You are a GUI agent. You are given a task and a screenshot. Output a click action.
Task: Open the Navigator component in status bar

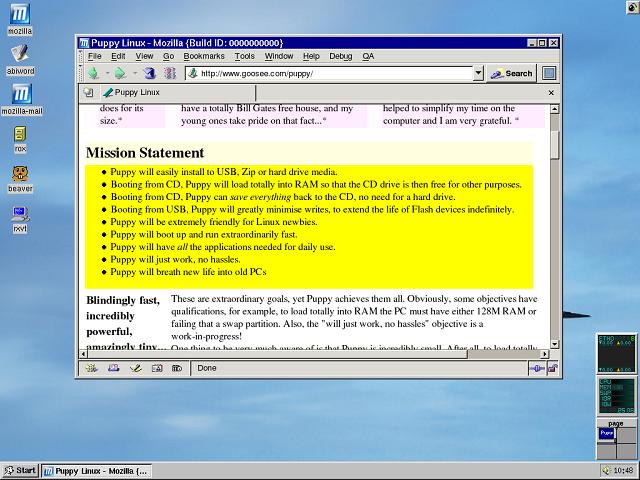tap(91, 368)
